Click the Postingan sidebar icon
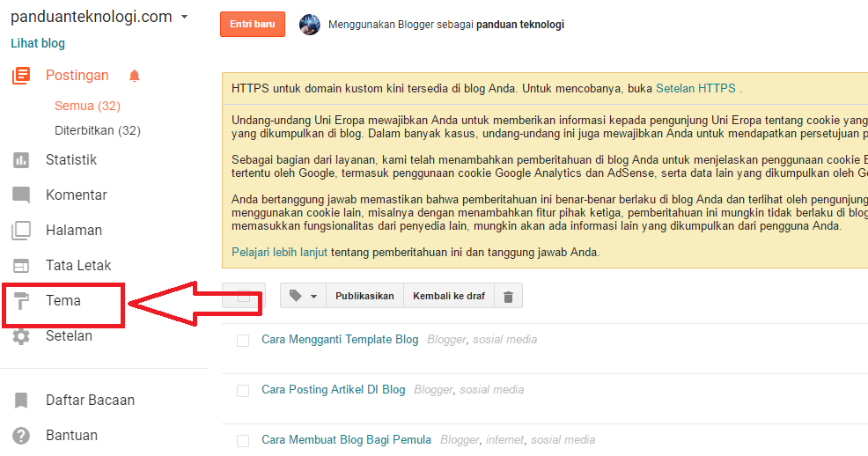868x456 pixels. pos(21,76)
